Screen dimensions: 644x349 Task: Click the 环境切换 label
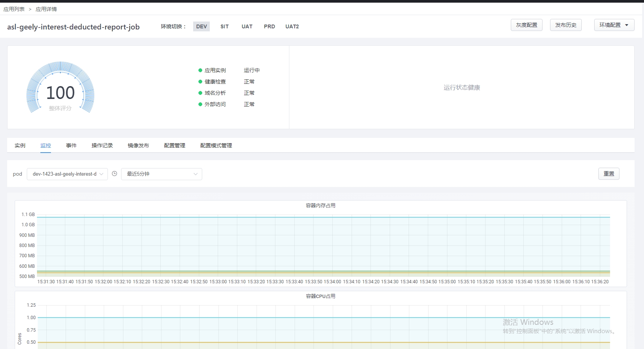coord(173,26)
